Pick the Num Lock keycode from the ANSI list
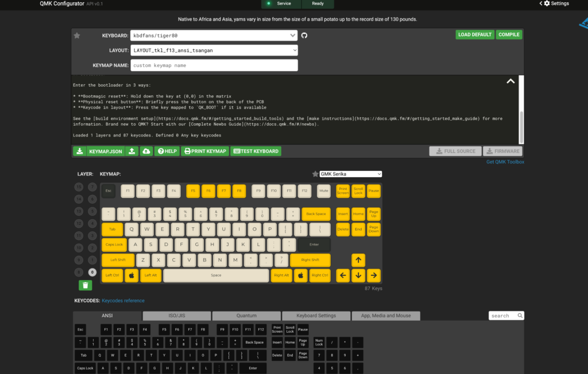 [319, 342]
